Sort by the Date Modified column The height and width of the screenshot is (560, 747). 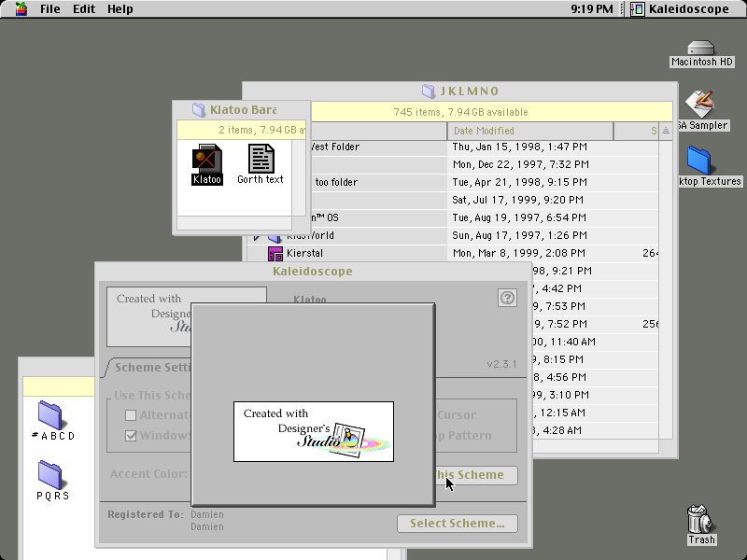coord(530,131)
